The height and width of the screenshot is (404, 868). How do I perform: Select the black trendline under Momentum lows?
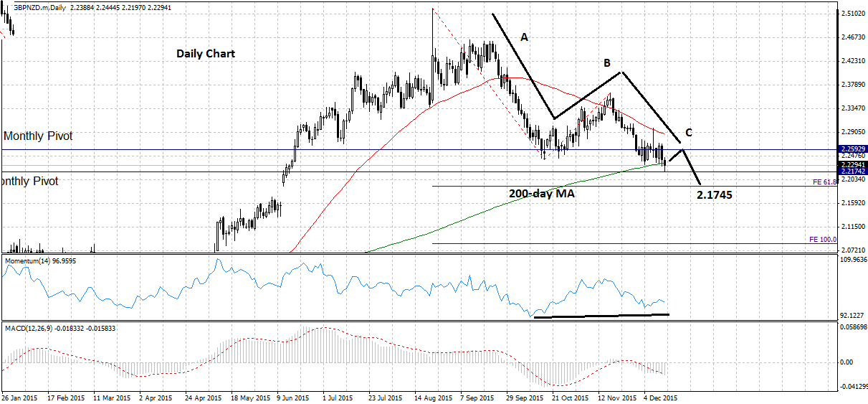coord(601,316)
